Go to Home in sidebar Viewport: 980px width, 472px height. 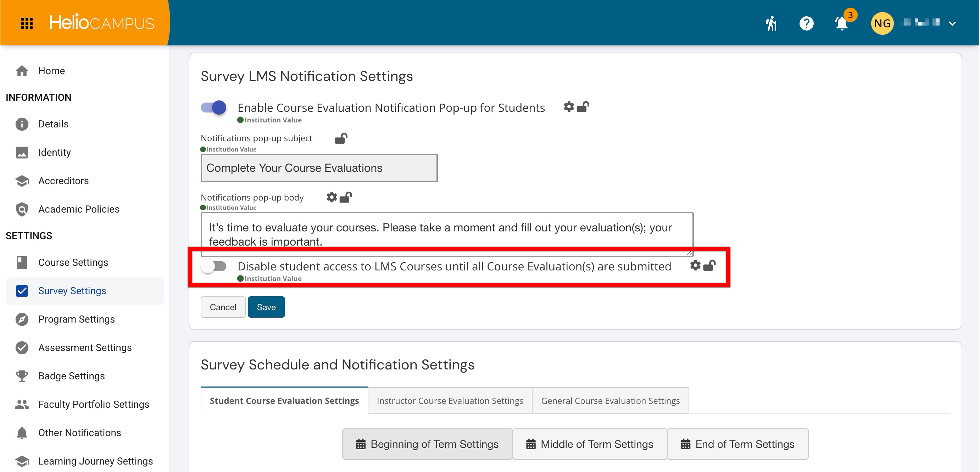pos(84,71)
